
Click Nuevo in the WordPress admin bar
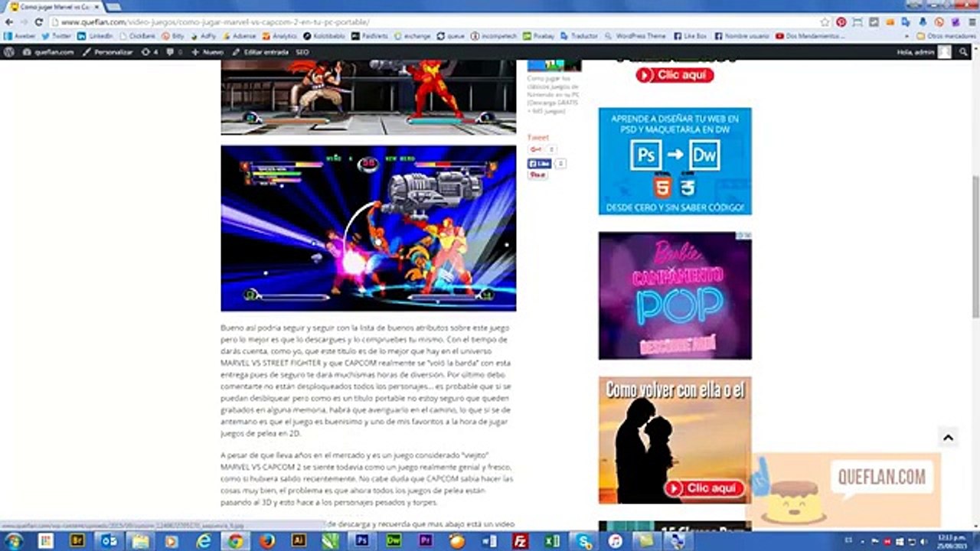[x=207, y=52]
